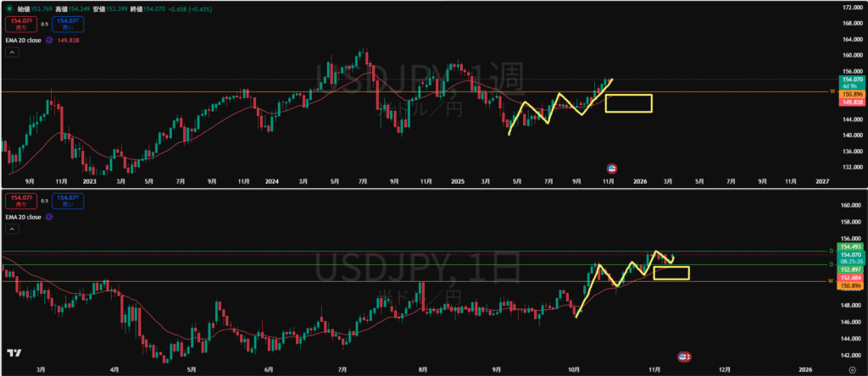This screenshot has height=376, width=868.
Task: Collapse the indicator legend in weekly chart
Action: pos(12,53)
